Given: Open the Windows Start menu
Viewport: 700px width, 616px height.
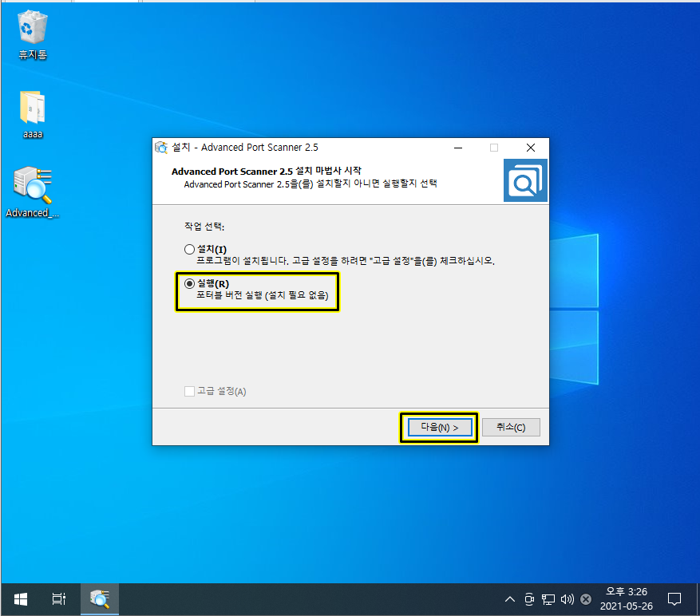Looking at the screenshot, I should click(21, 599).
